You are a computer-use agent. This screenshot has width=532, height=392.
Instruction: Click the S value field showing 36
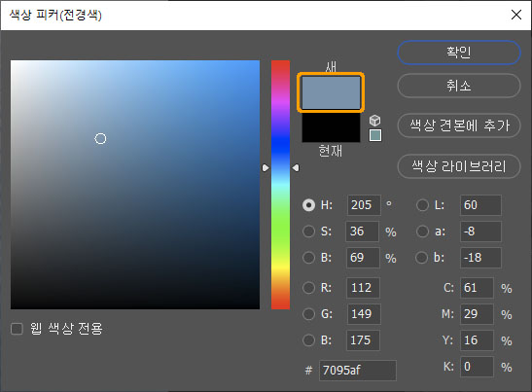(362, 232)
